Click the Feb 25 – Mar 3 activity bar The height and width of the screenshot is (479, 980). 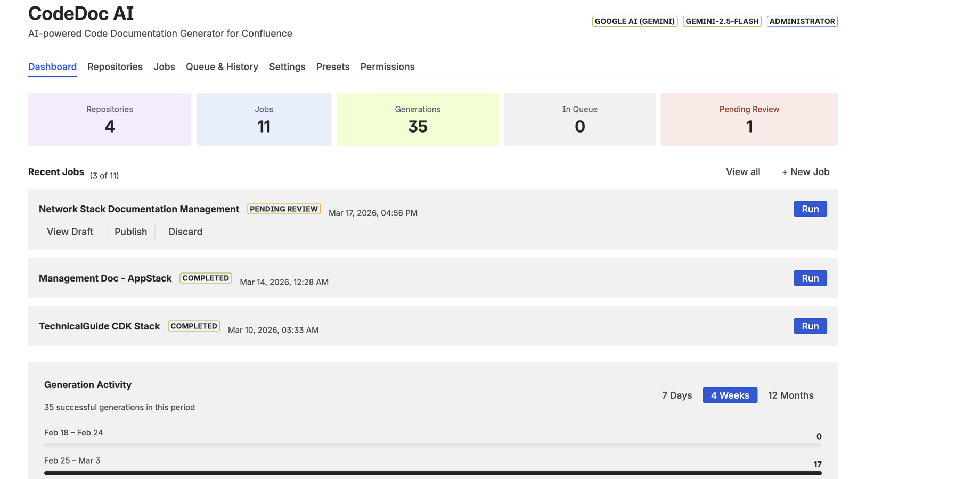coord(432,472)
